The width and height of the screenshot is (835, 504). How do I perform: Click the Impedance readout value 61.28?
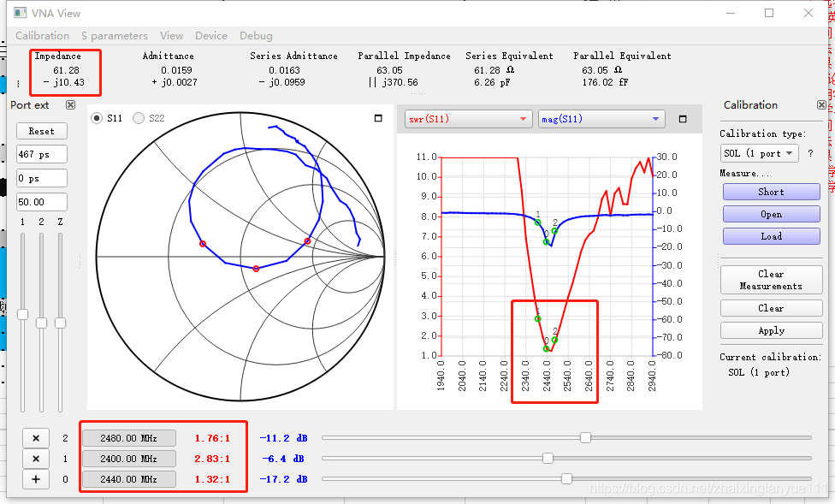pos(66,70)
